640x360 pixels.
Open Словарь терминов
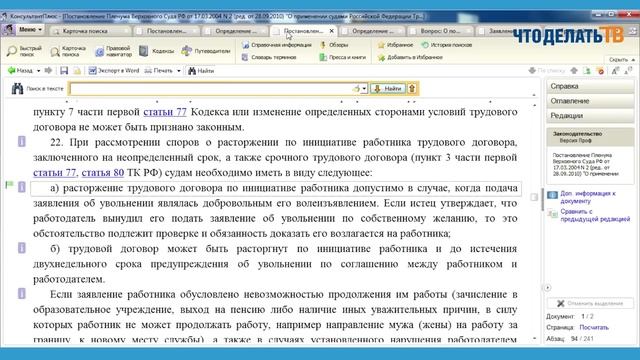coord(269,58)
